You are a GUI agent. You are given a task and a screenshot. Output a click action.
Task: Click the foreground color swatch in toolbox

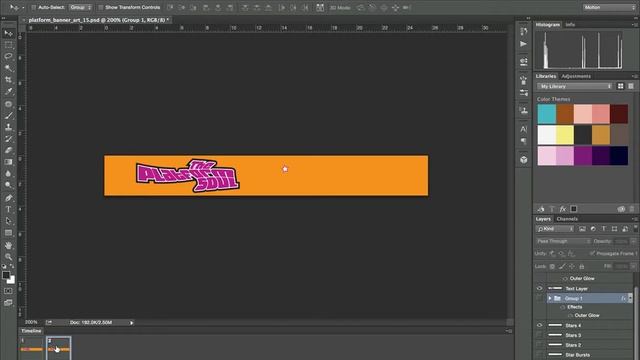[x=6, y=275]
